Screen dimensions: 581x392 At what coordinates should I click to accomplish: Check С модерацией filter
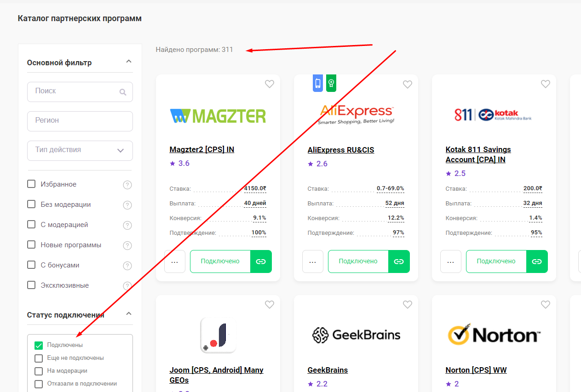coord(31,224)
